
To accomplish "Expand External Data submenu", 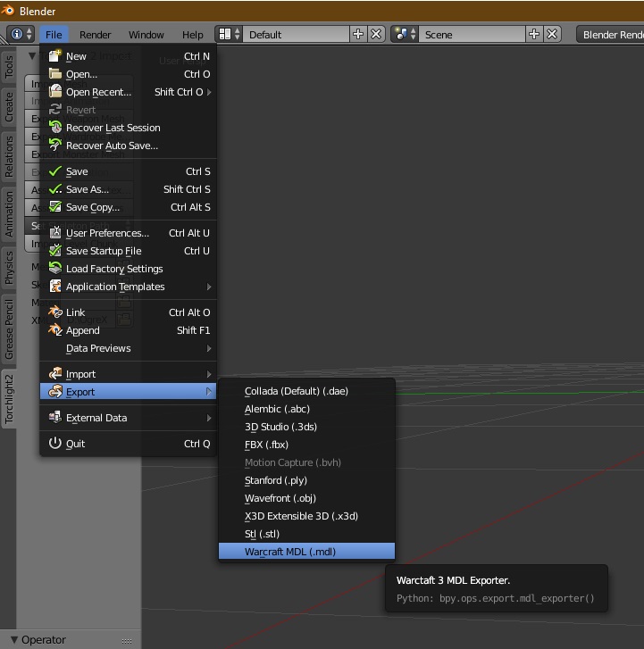I will [129, 418].
